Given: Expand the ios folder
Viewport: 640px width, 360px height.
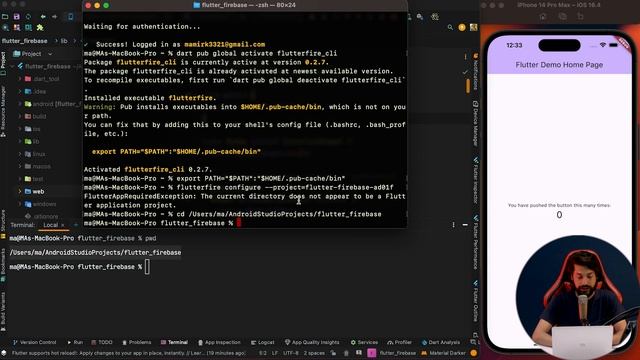Looking at the screenshot, I should (20, 129).
